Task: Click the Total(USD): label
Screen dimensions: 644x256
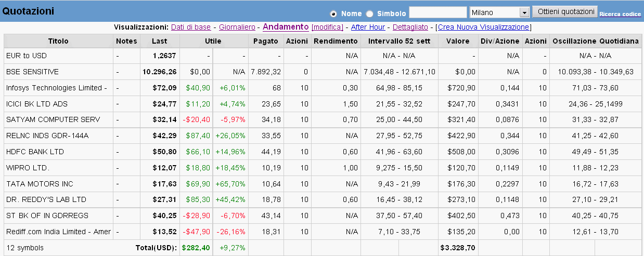Action: (x=156, y=248)
